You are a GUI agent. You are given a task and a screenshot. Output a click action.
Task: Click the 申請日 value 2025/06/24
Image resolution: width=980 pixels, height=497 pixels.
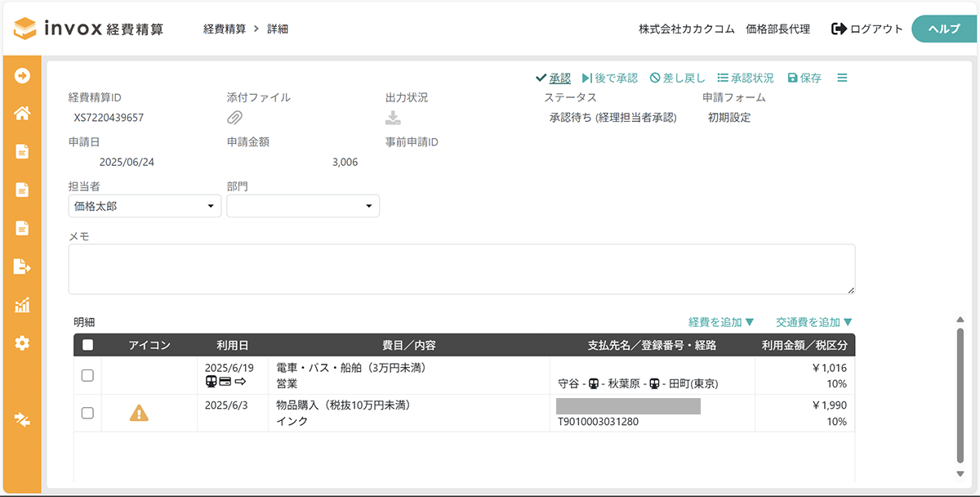(x=127, y=162)
